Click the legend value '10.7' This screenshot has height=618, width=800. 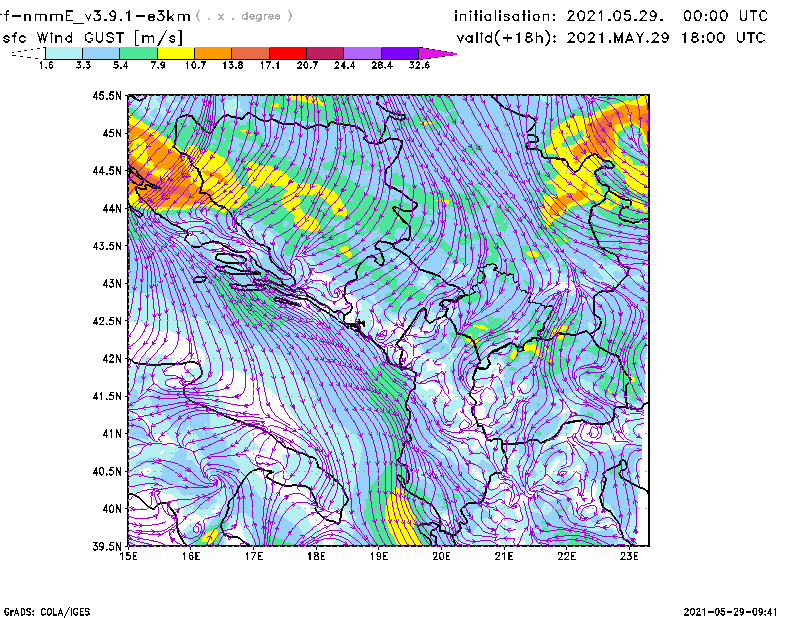[x=195, y=65]
